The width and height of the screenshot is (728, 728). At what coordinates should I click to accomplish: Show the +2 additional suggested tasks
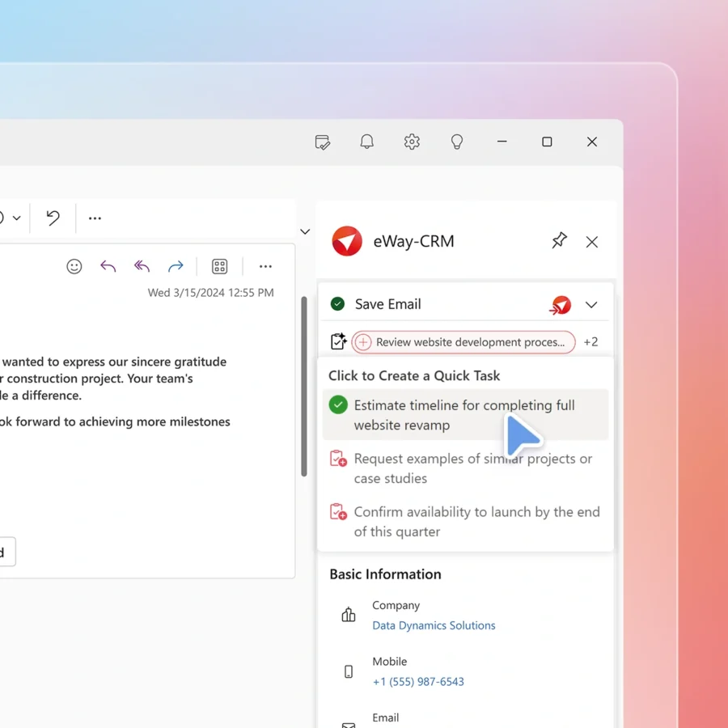590,342
